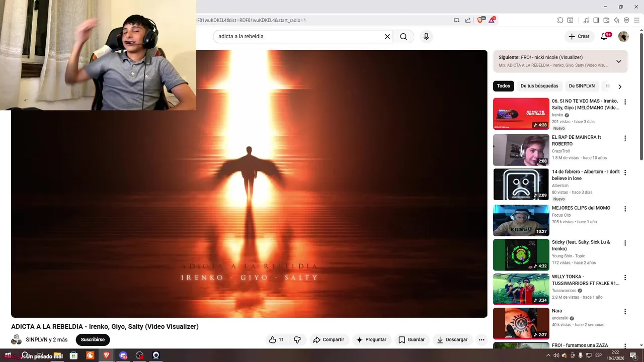Open the OBS taskbar icon

click(x=139, y=355)
